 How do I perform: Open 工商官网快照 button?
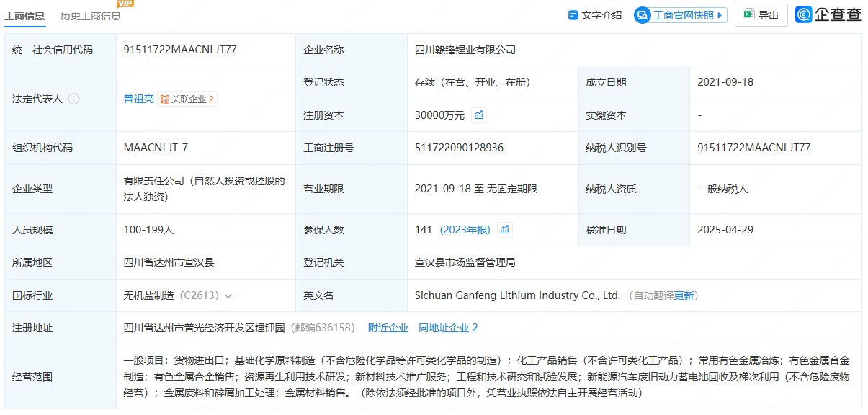coord(681,15)
